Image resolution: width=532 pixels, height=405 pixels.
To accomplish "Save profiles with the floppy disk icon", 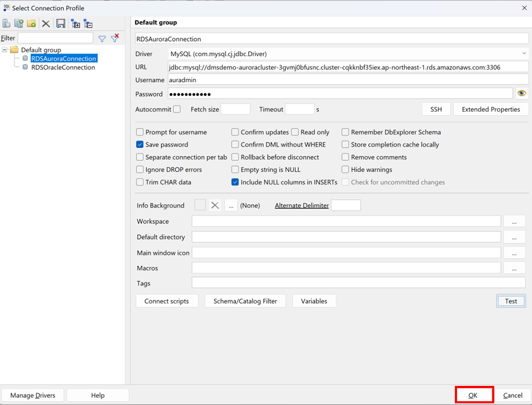I will (61, 24).
